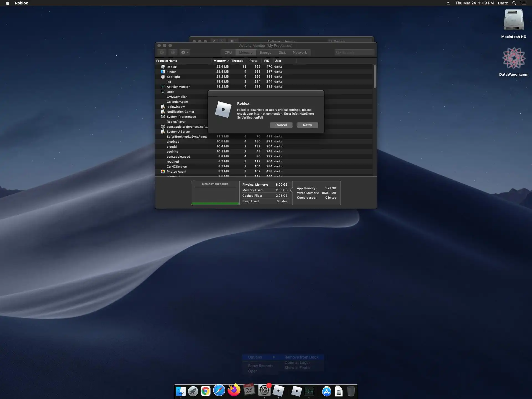Viewport: 532px width, 399px height.
Task: Click the Activity Monitor Dock icon
Action: (x=309, y=391)
